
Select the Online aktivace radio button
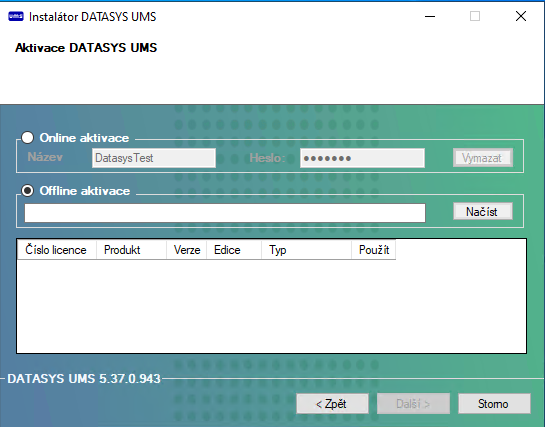coord(27,138)
